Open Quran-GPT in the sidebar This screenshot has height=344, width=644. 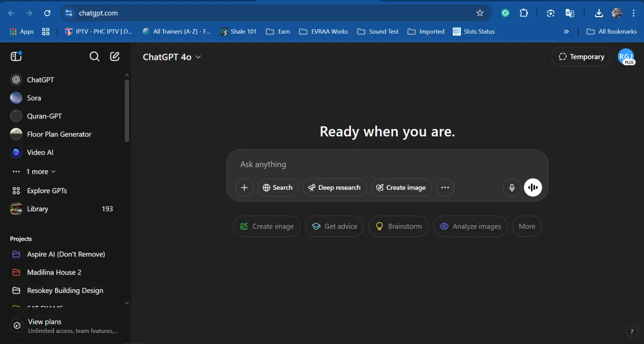tap(63, 116)
